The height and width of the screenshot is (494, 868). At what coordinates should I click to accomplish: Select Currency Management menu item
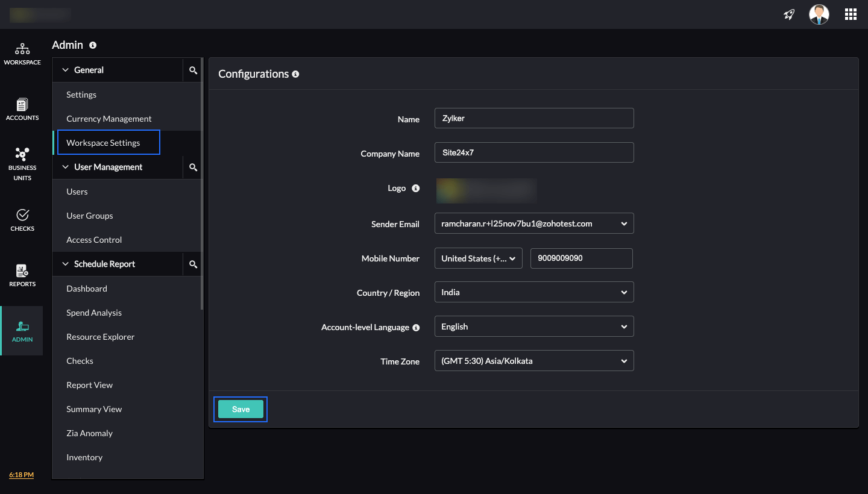point(108,119)
